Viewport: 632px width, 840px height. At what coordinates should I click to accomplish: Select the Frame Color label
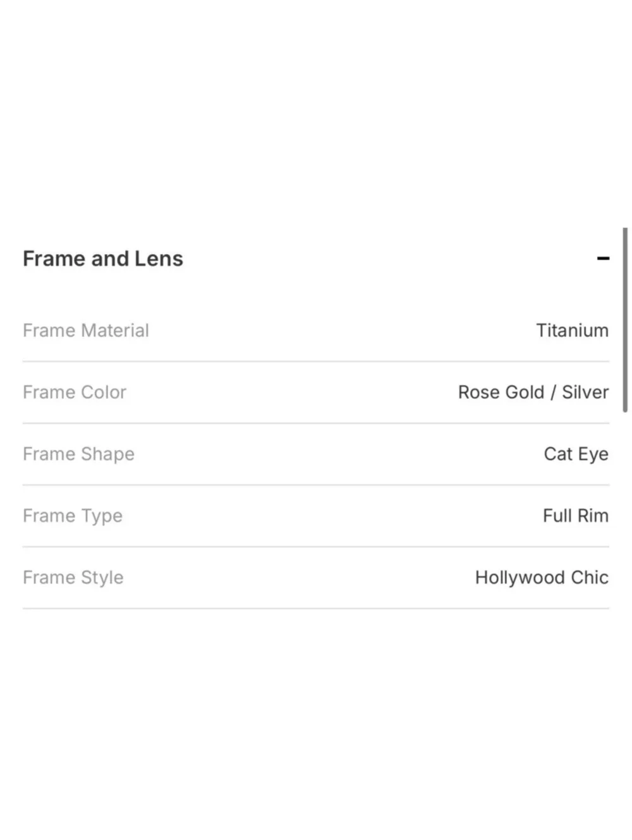point(75,393)
